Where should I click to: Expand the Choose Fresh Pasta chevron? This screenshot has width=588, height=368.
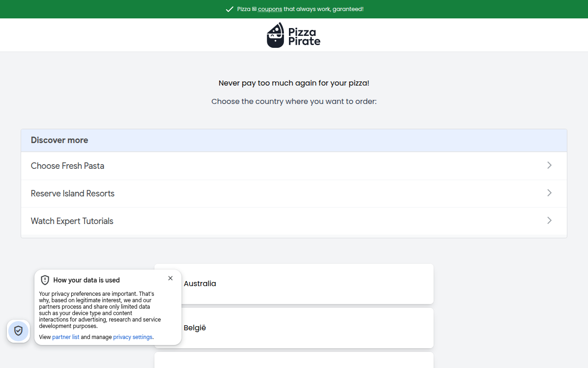coord(549,165)
